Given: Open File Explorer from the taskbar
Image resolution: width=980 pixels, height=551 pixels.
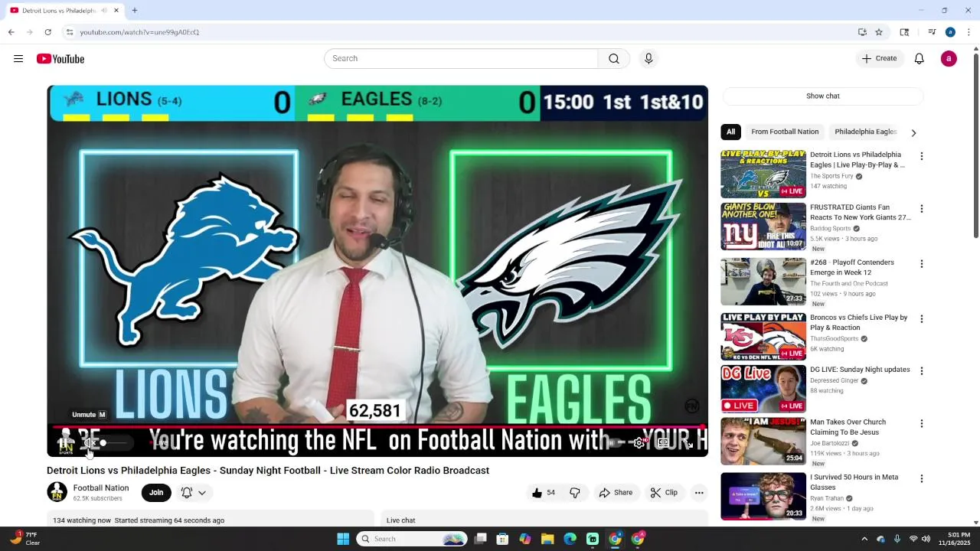Looking at the screenshot, I should click(x=547, y=539).
